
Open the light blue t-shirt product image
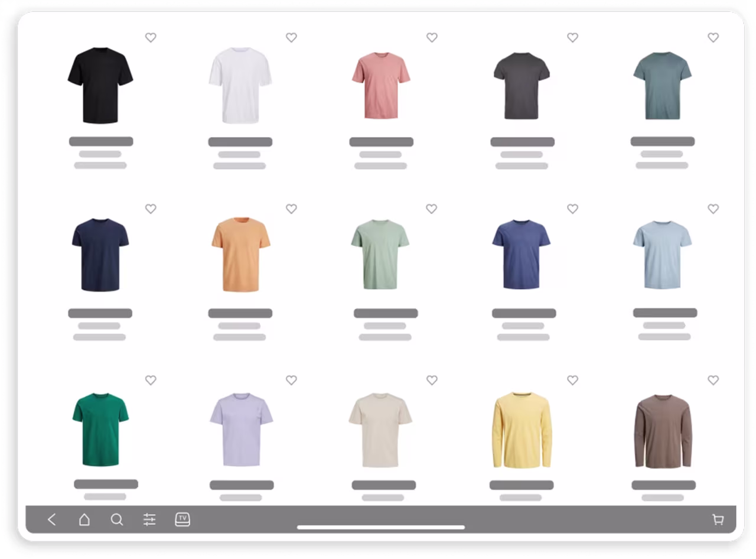pos(662,255)
